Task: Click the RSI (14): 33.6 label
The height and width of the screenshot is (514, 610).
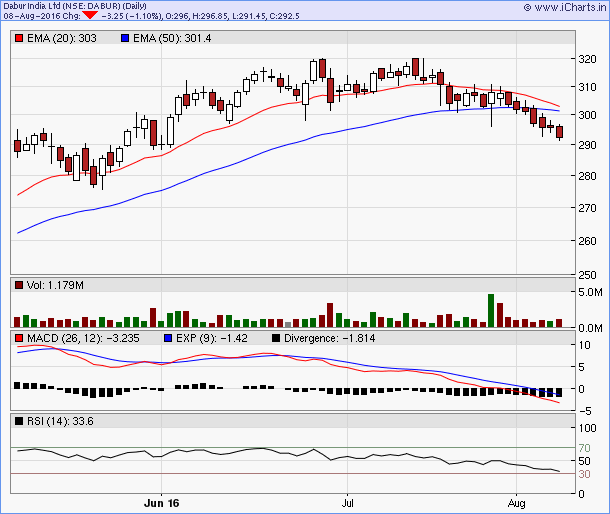Action: point(60,421)
